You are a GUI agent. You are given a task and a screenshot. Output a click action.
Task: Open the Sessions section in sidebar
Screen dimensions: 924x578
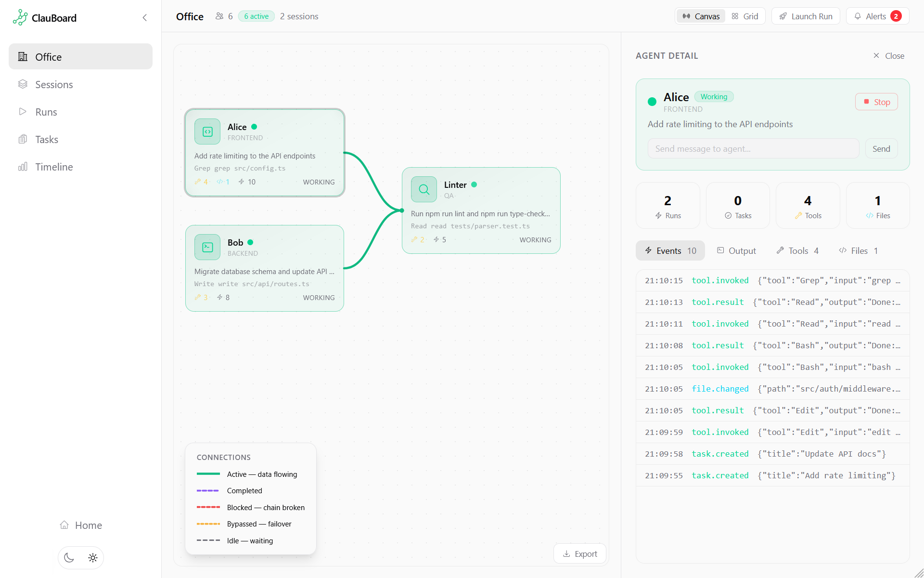(x=54, y=84)
